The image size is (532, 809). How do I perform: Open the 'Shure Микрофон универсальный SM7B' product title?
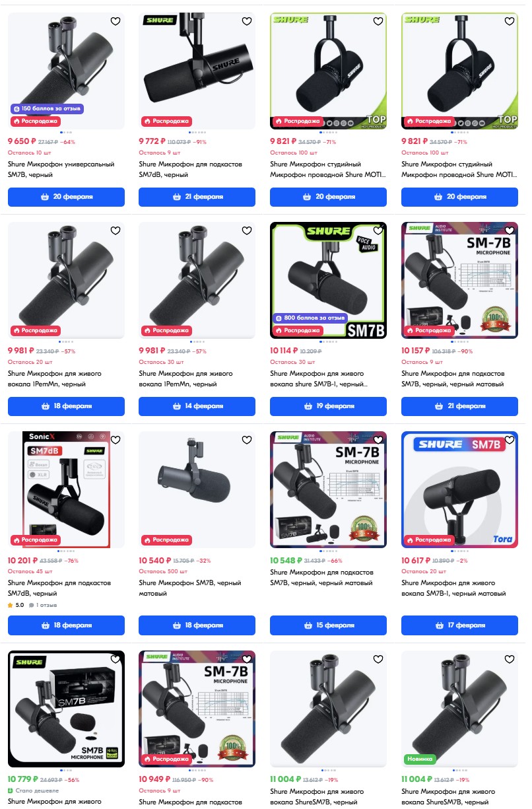[61, 169]
